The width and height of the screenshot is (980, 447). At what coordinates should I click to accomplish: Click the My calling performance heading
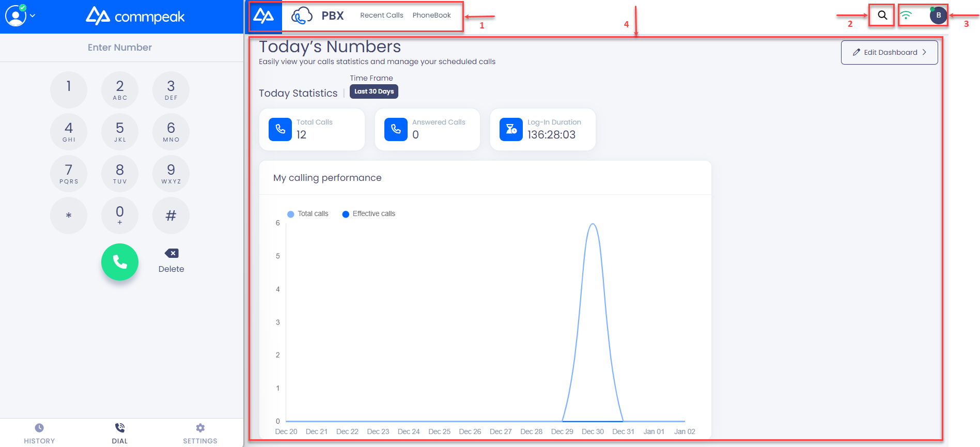coord(328,178)
